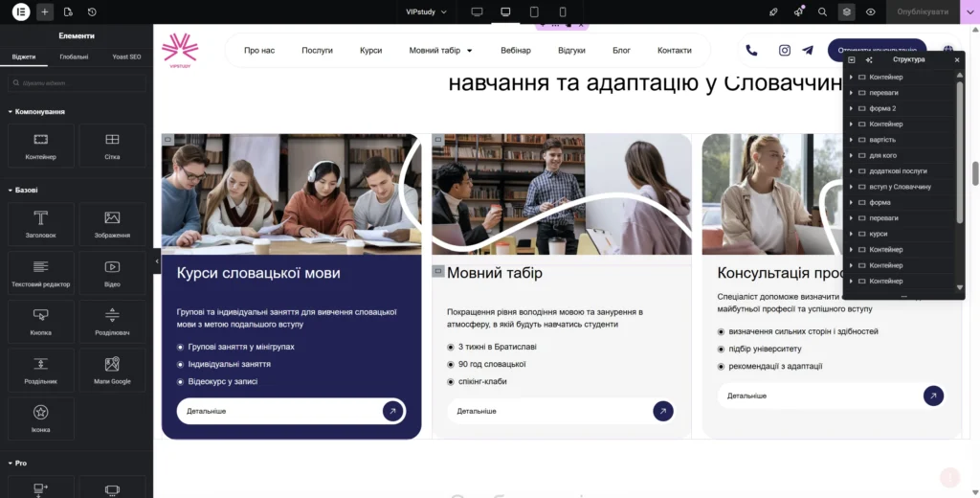
Task: Select the Заголовок heading widget
Action: 40,223
